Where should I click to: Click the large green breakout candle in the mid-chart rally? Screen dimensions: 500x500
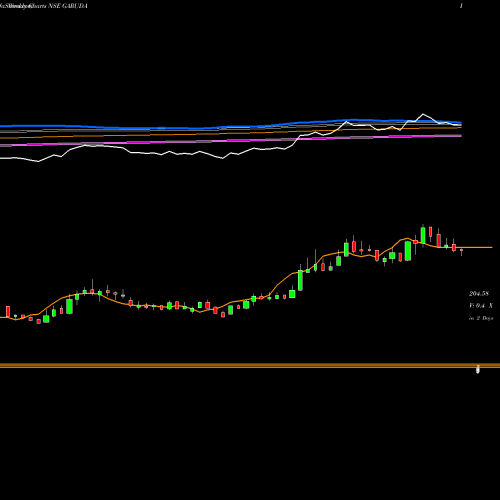point(300,280)
